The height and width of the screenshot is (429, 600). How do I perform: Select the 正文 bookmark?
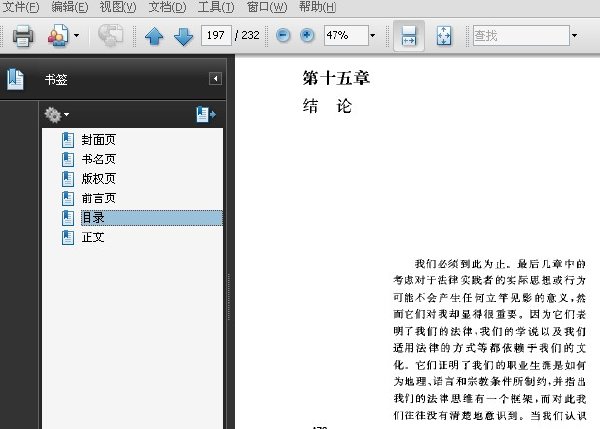click(93, 237)
